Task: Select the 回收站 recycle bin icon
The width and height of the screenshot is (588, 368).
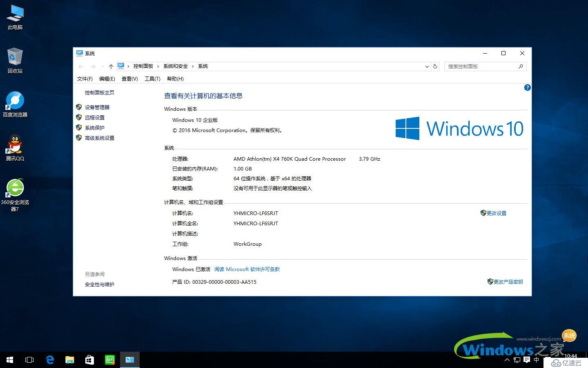Action: click(15, 61)
